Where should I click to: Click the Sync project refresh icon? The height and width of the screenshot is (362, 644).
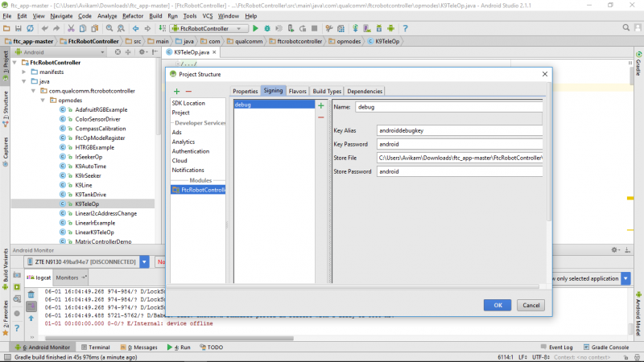coord(30,28)
